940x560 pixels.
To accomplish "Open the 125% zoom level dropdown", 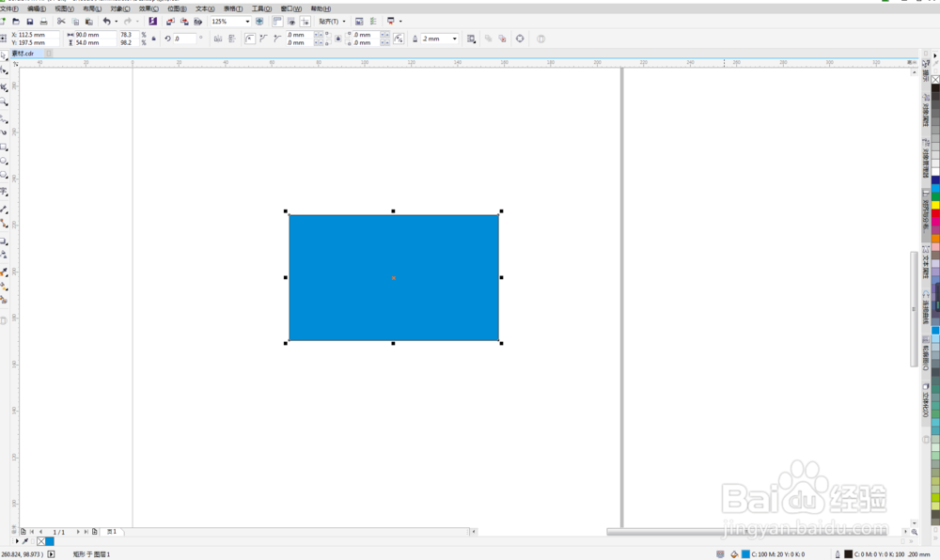I will click(x=247, y=22).
